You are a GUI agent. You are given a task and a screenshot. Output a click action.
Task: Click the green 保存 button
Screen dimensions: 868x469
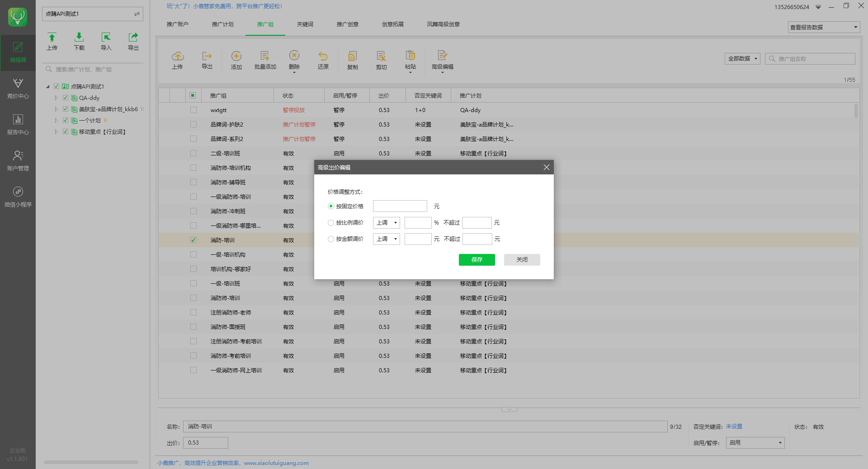pyautogui.click(x=476, y=260)
